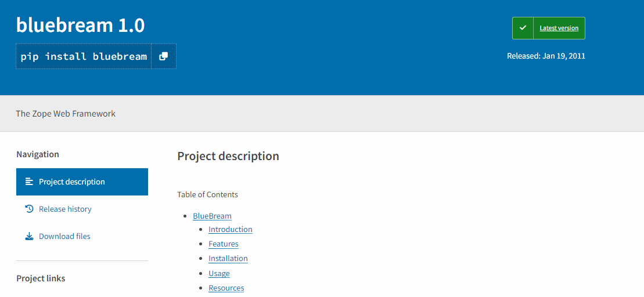Viewport: 644px width, 297px height.
Task: Open the Usage section link
Action: coord(219,273)
